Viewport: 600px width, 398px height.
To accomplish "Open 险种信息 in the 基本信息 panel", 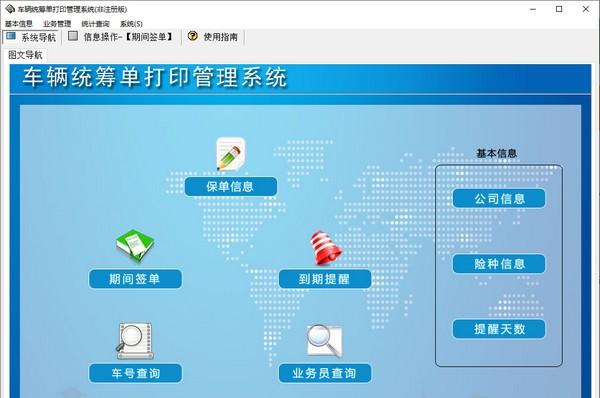I will [499, 264].
